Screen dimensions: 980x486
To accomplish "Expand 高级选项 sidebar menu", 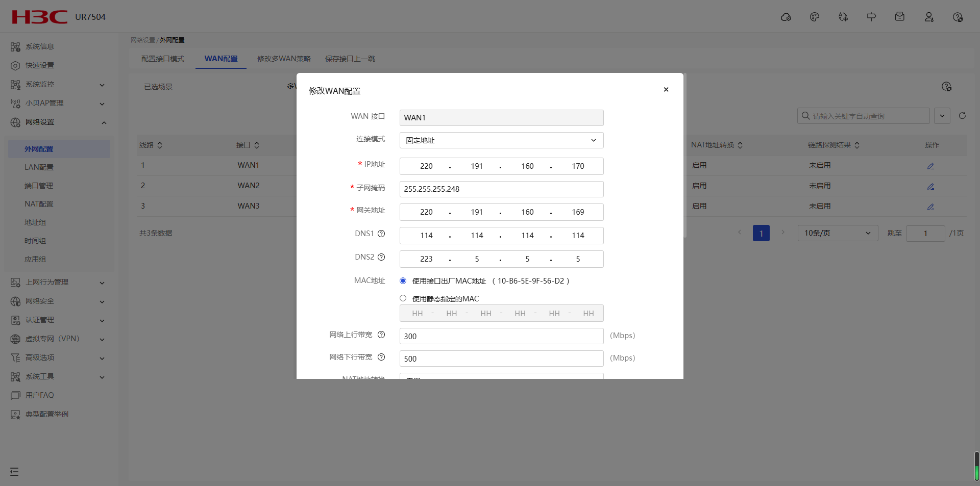I will (x=59, y=358).
